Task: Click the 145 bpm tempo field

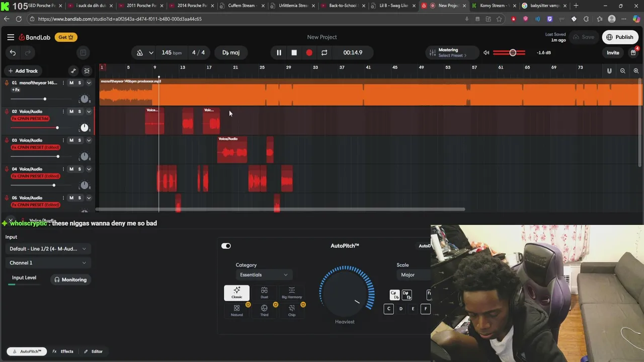Action: 172,53
